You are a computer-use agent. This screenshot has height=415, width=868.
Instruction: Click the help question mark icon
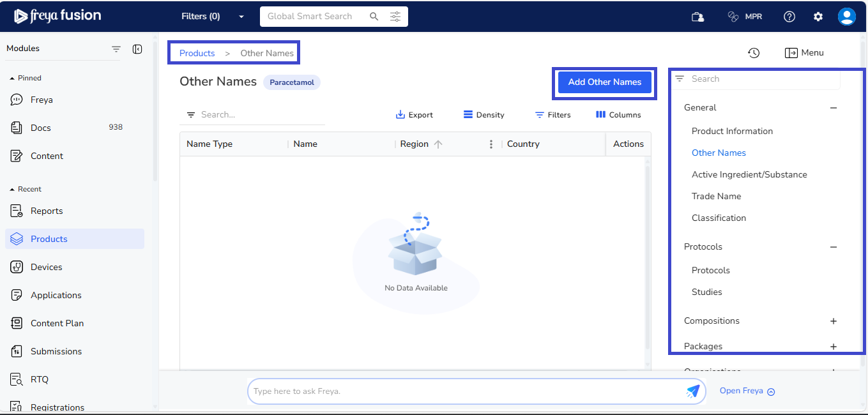point(789,17)
